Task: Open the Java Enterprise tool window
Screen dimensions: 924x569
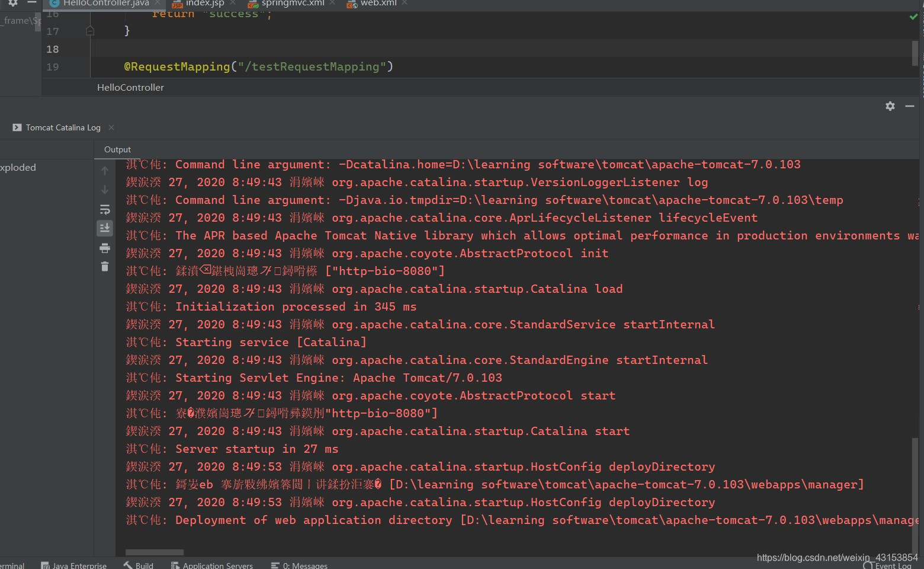Action: pos(74,565)
